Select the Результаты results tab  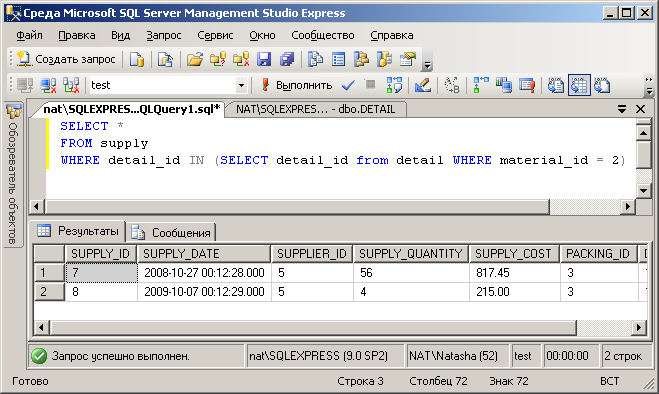pos(78,231)
